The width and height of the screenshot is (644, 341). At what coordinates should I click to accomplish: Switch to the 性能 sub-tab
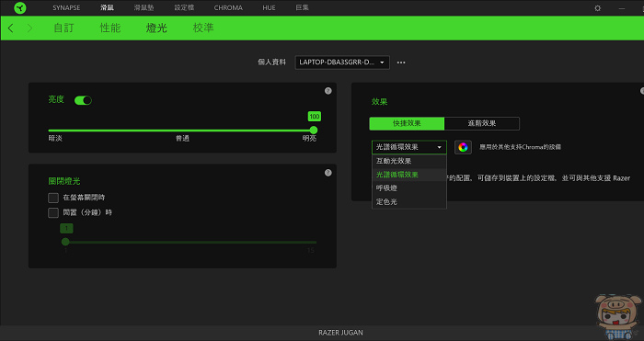point(110,28)
